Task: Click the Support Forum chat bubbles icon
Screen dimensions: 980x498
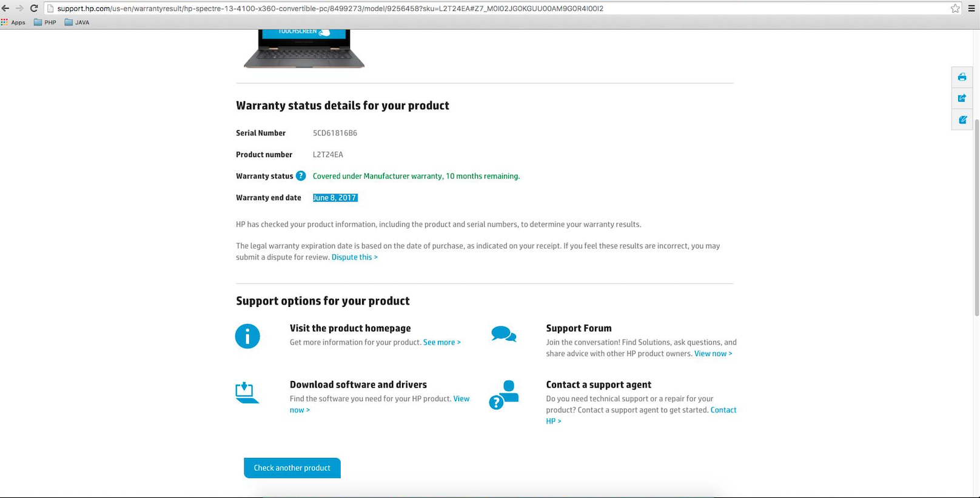Action: (x=504, y=334)
